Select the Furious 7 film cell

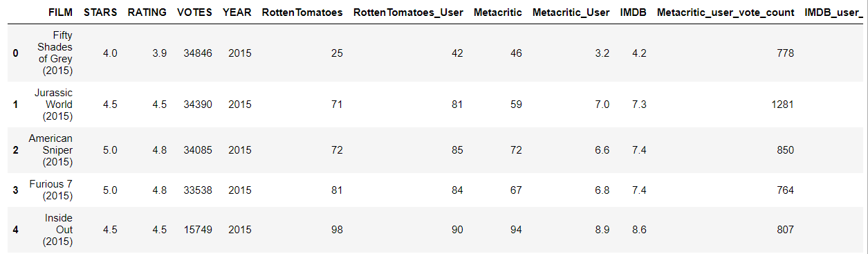coord(50,190)
